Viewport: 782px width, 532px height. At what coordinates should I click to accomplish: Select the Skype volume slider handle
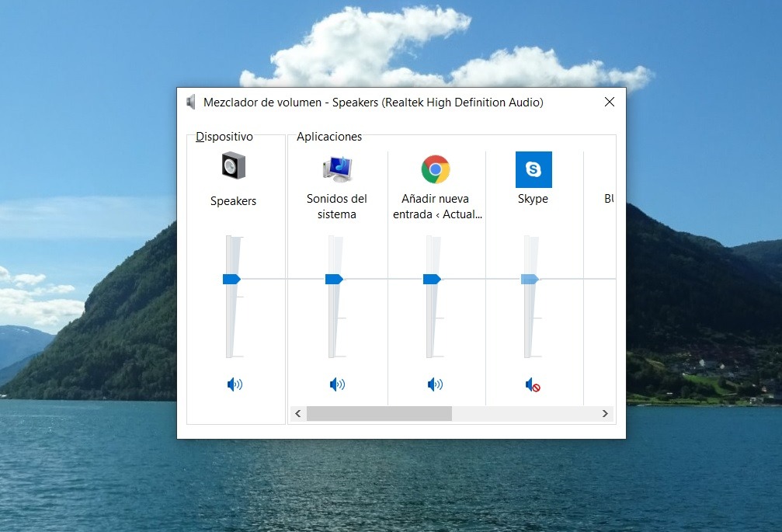pos(530,279)
